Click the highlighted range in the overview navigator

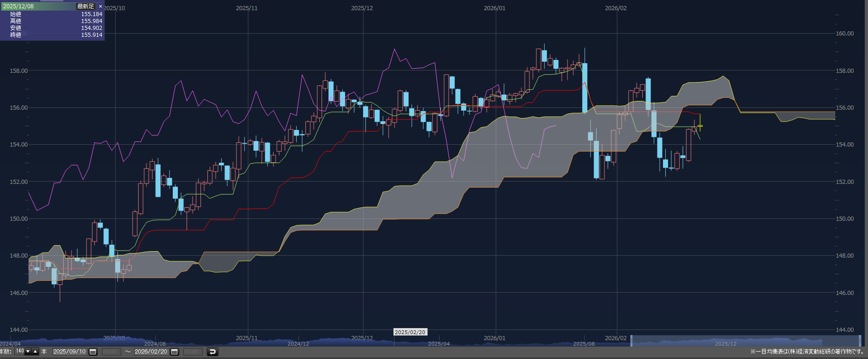pos(745,341)
